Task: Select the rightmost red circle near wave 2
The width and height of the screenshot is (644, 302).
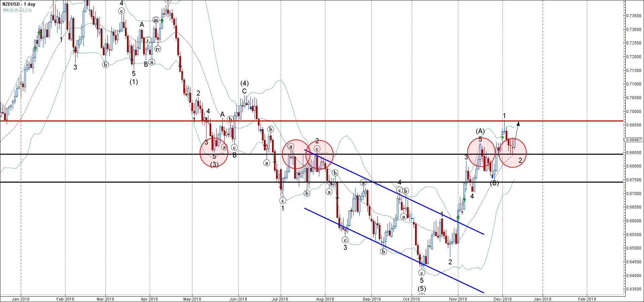Action: pos(512,153)
